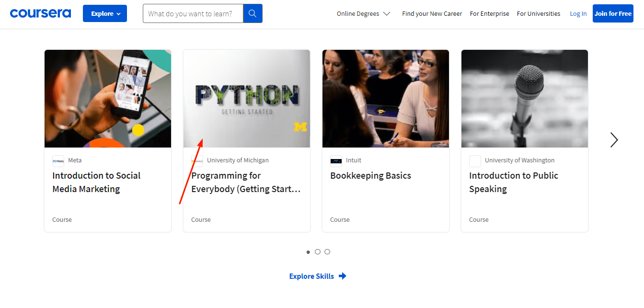Click the Programming for Everybody course thumbnail
This screenshot has width=644, height=308.
[246, 98]
